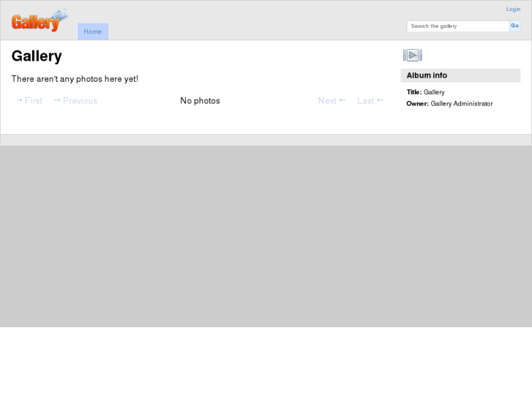
Task: Select the Gallery page heading
Action: click(37, 56)
